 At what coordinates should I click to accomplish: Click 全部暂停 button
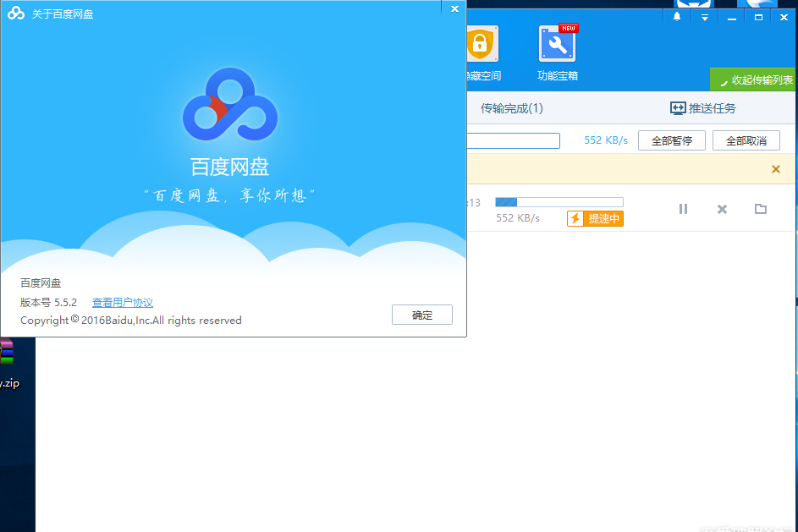672,140
